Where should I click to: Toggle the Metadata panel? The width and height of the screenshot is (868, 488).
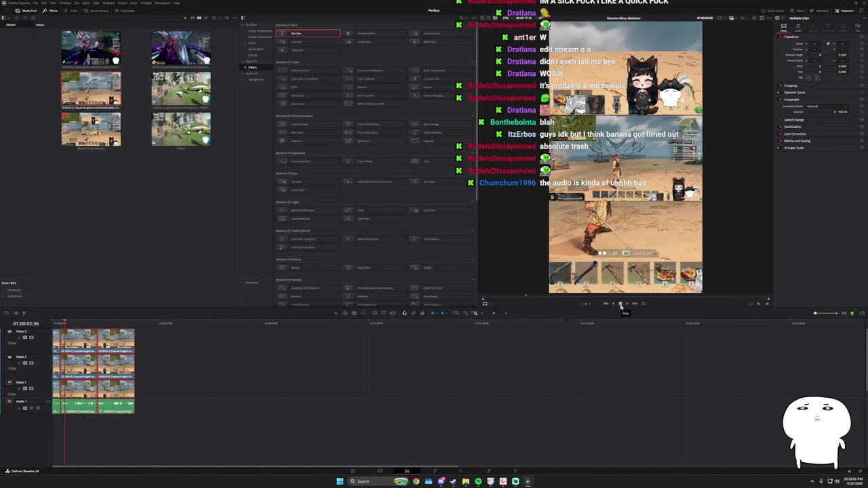coord(819,11)
